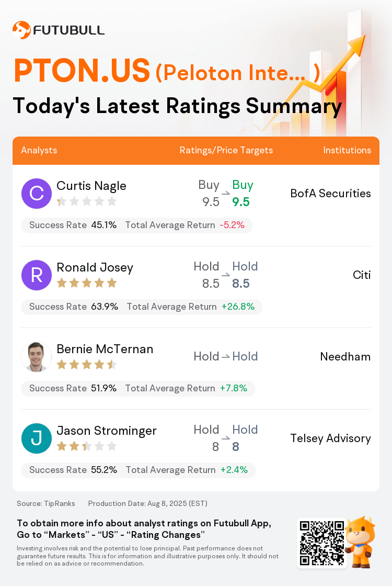
Task: Click Curtis Nagle's purple C avatar
Action: (36, 193)
